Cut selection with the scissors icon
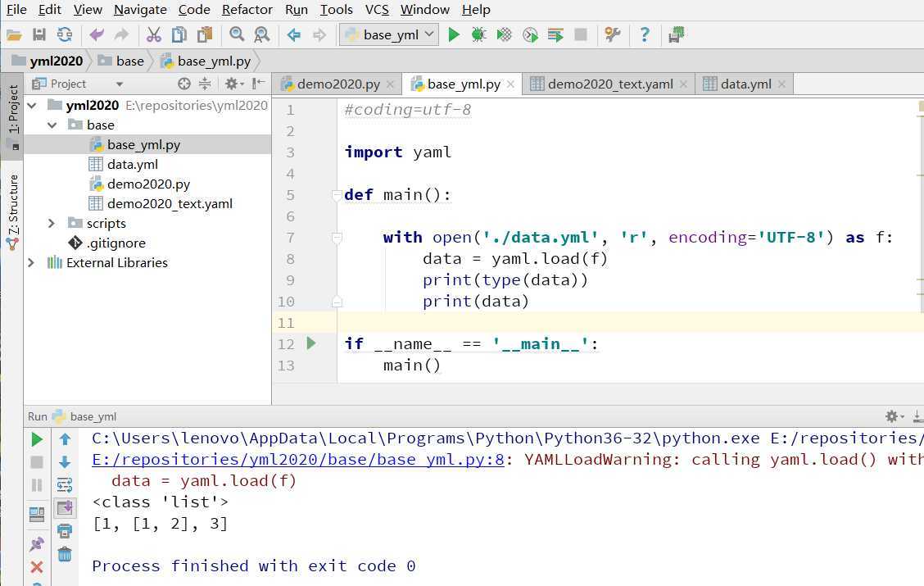Viewport: 924px width, 586px height. point(154,35)
